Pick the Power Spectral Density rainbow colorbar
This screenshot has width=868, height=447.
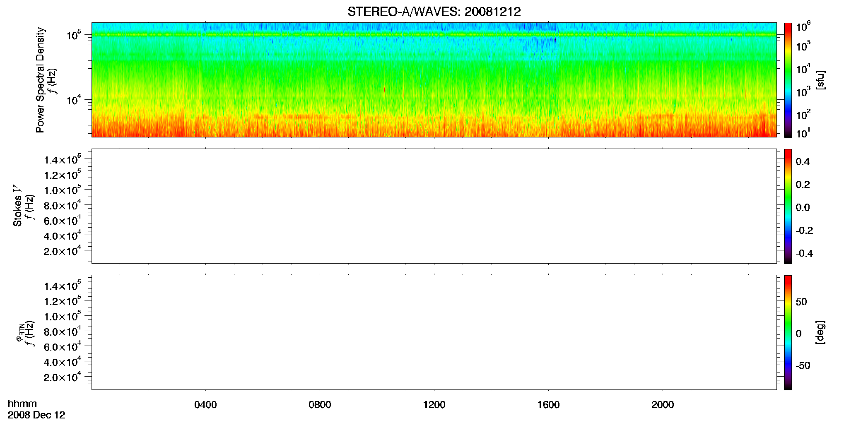(788, 80)
